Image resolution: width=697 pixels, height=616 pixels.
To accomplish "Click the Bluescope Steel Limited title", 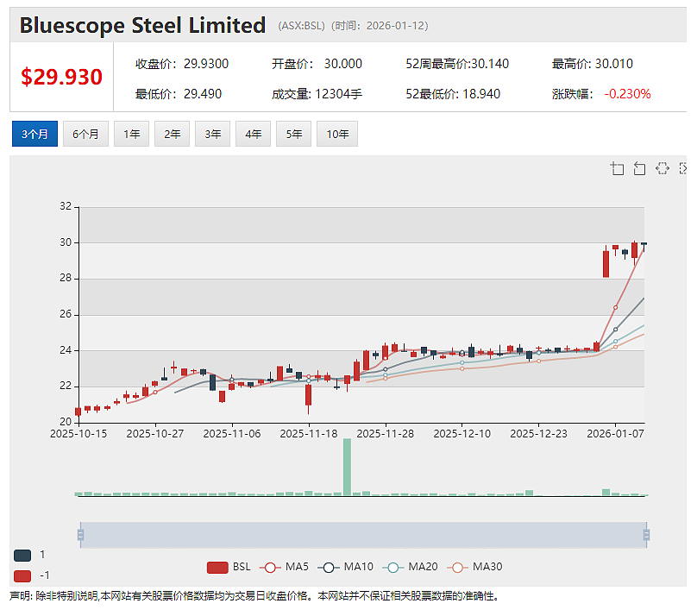I will 142,25.
